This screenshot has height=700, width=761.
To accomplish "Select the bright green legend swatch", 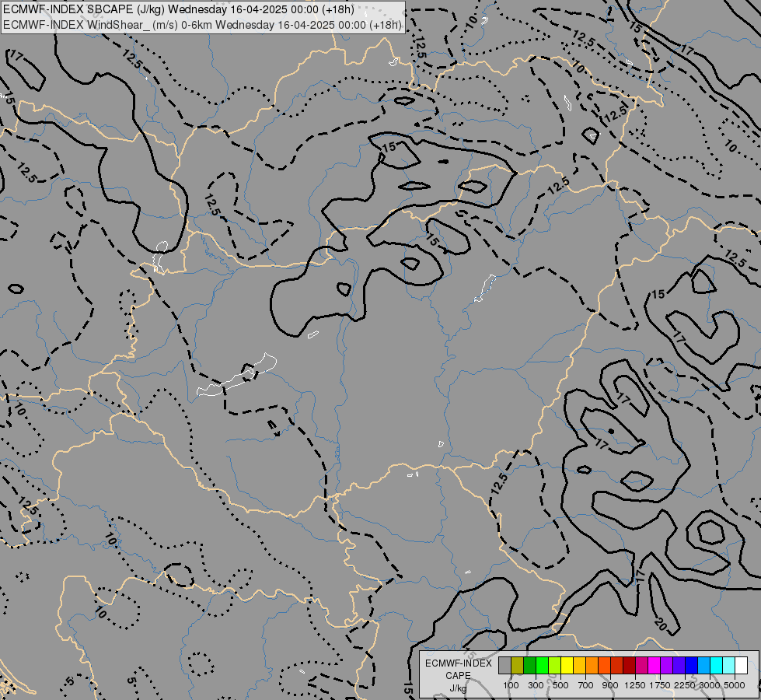I will click(x=542, y=665).
